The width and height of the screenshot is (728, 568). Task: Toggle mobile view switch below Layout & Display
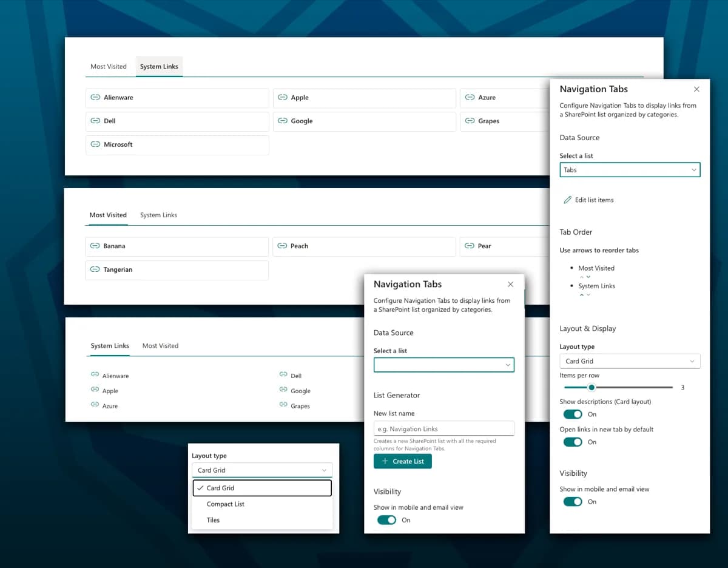573,501
